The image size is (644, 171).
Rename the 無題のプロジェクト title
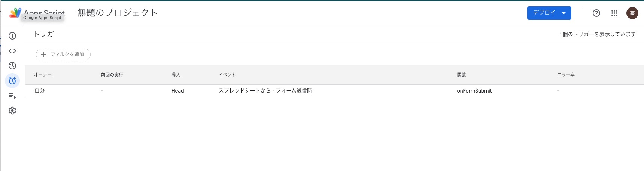click(x=118, y=13)
